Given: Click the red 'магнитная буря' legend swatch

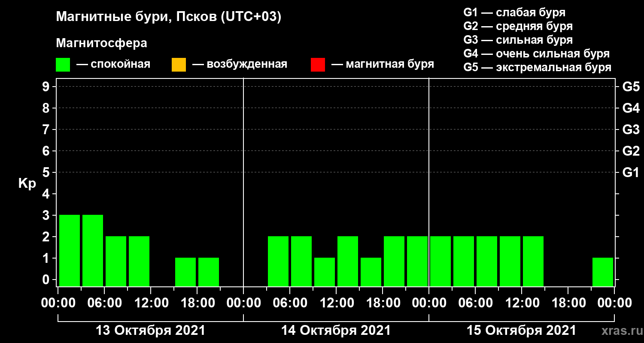Looking at the screenshot, I should pos(318,65).
